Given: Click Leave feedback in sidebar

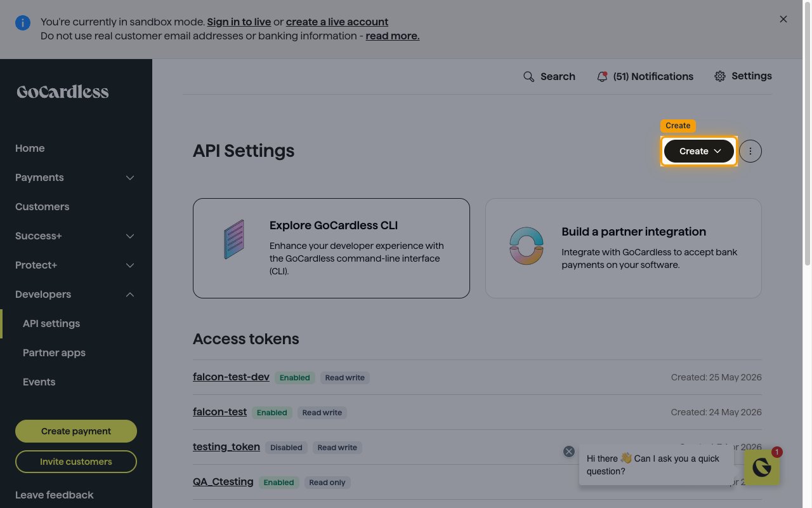Looking at the screenshot, I should (x=54, y=495).
